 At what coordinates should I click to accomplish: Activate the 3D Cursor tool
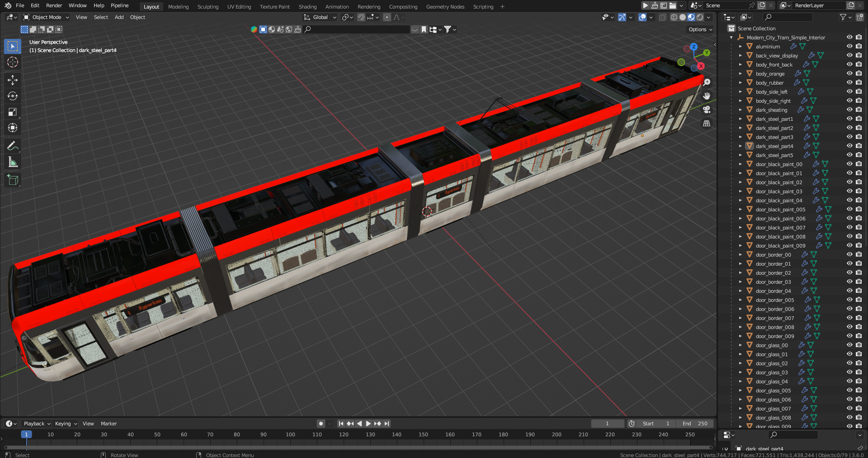click(13, 62)
